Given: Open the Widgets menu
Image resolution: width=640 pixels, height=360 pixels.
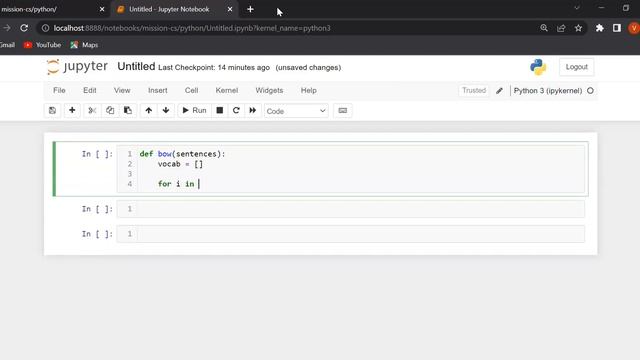Looking at the screenshot, I should click(x=269, y=91).
